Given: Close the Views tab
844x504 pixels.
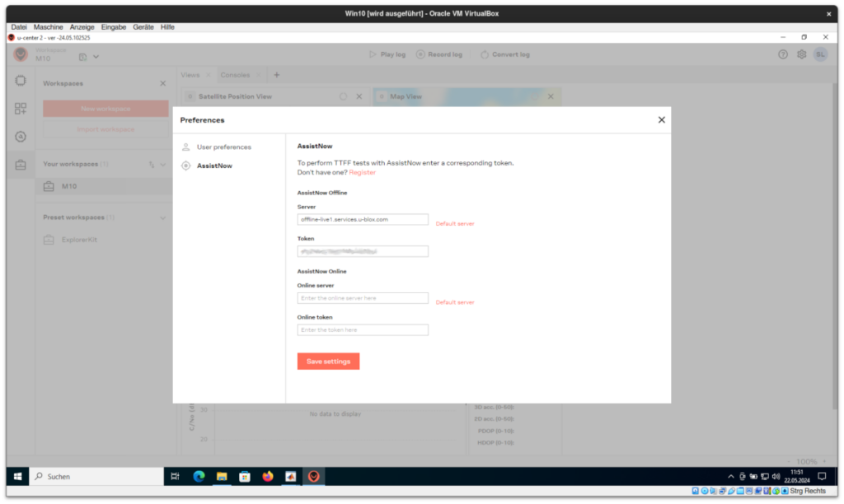Looking at the screenshot, I should pos(209,75).
